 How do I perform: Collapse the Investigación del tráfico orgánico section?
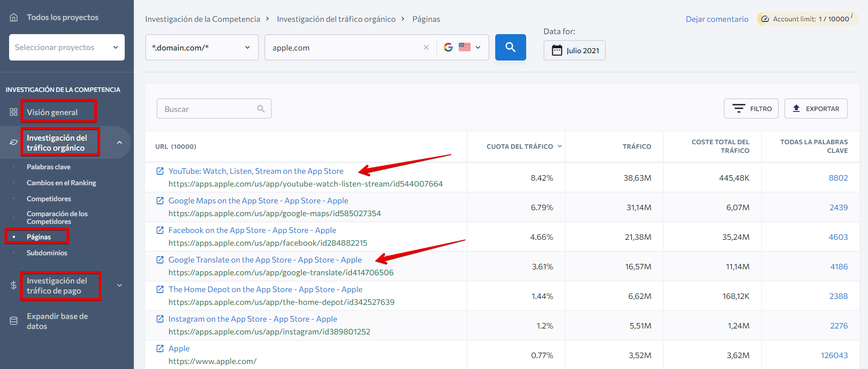(119, 142)
